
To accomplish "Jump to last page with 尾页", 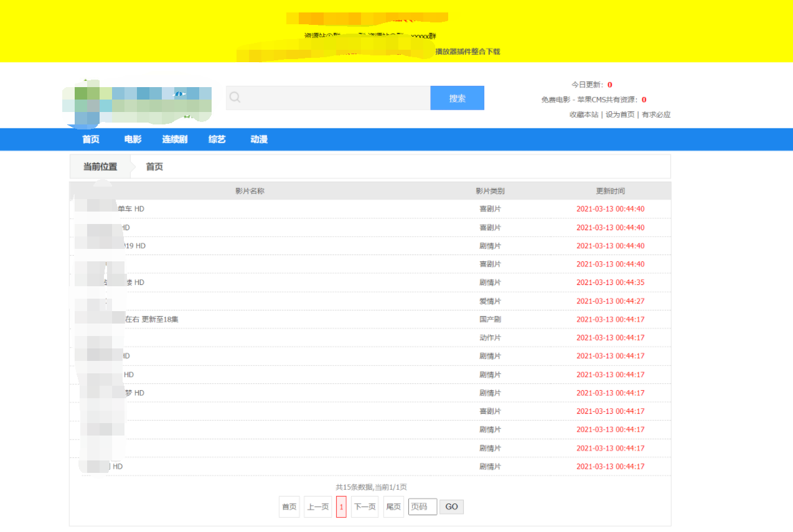I will (393, 507).
